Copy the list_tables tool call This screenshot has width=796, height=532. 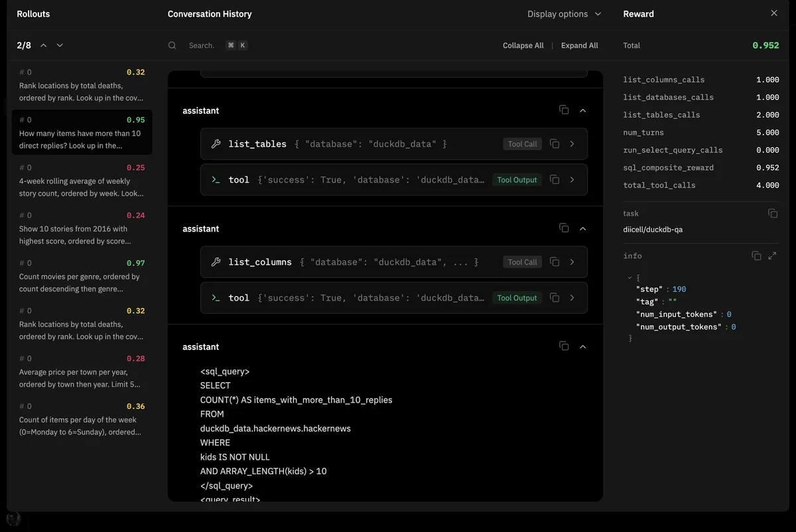[555, 144]
